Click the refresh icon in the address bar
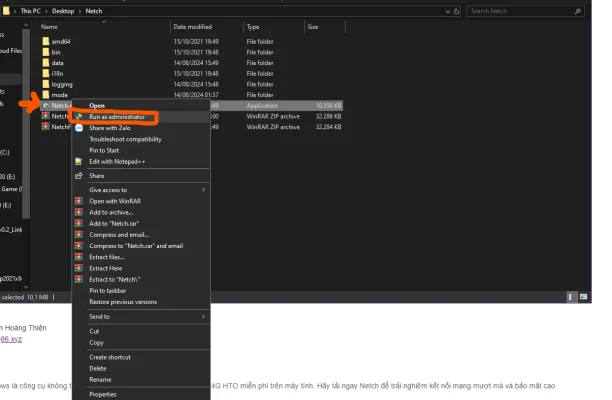 tap(456, 11)
